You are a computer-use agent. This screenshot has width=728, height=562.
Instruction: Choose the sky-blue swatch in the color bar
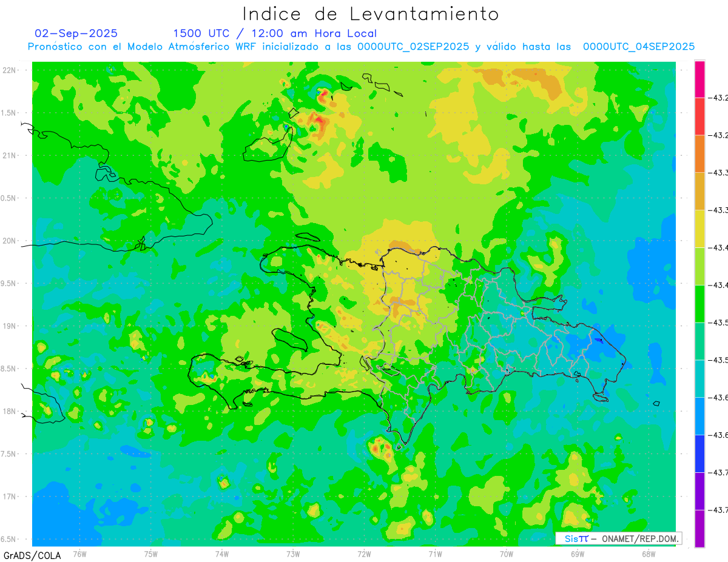[699, 416]
